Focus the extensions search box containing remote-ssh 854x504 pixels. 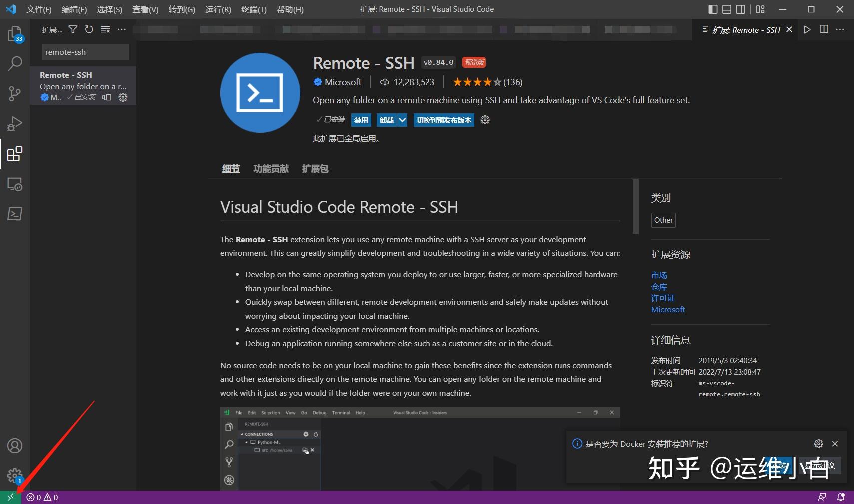(x=85, y=52)
